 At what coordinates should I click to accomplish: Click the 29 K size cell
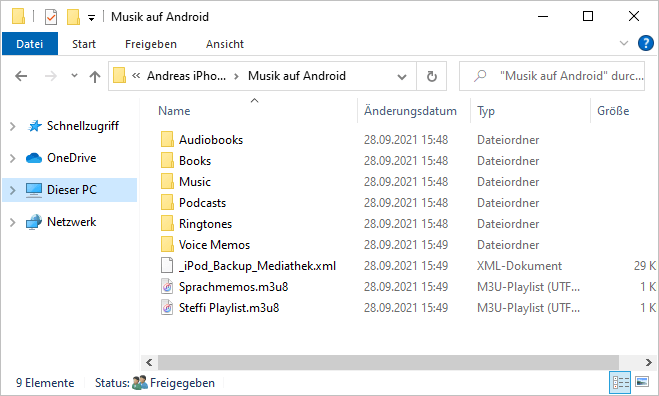point(645,266)
